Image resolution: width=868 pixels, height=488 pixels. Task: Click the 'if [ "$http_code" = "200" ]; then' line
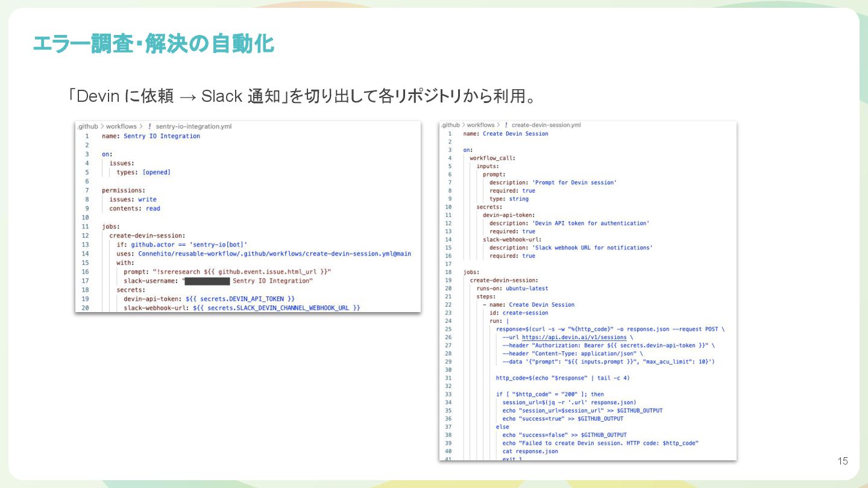550,394
